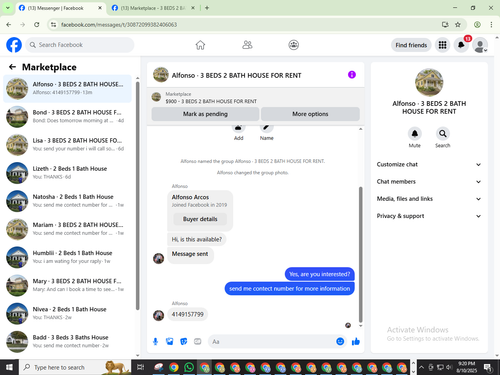Screen dimensions: 500x375
Task: Open the Groups icon in top navigation
Action: click(x=293, y=45)
